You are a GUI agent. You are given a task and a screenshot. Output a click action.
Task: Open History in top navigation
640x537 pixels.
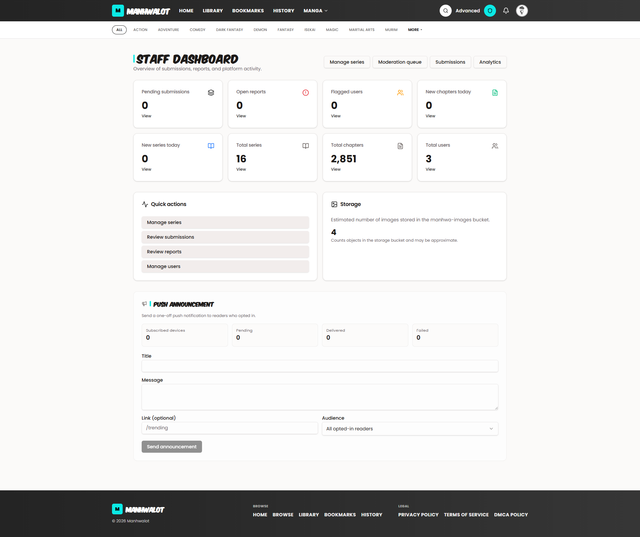click(x=283, y=11)
